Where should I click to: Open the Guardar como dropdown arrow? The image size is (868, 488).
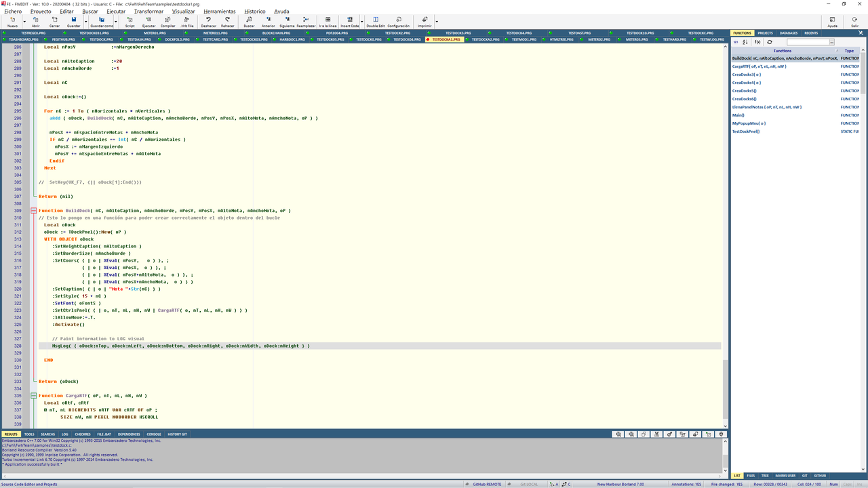click(x=116, y=22)
